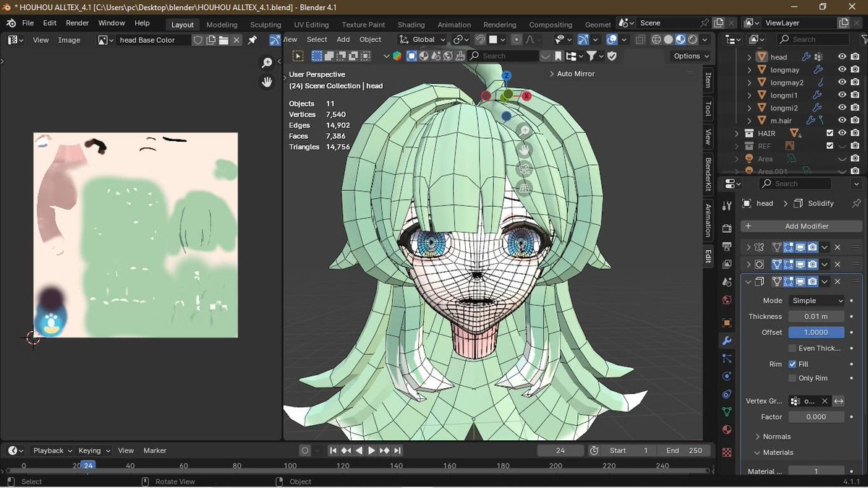Switch to the UV Editing workspace tab
Screen dimensions: 868x488
(x=311, y=25)
